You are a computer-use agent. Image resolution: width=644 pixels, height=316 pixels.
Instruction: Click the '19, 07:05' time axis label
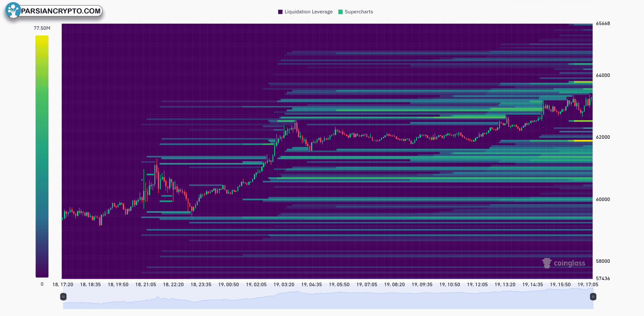(367, 284)
